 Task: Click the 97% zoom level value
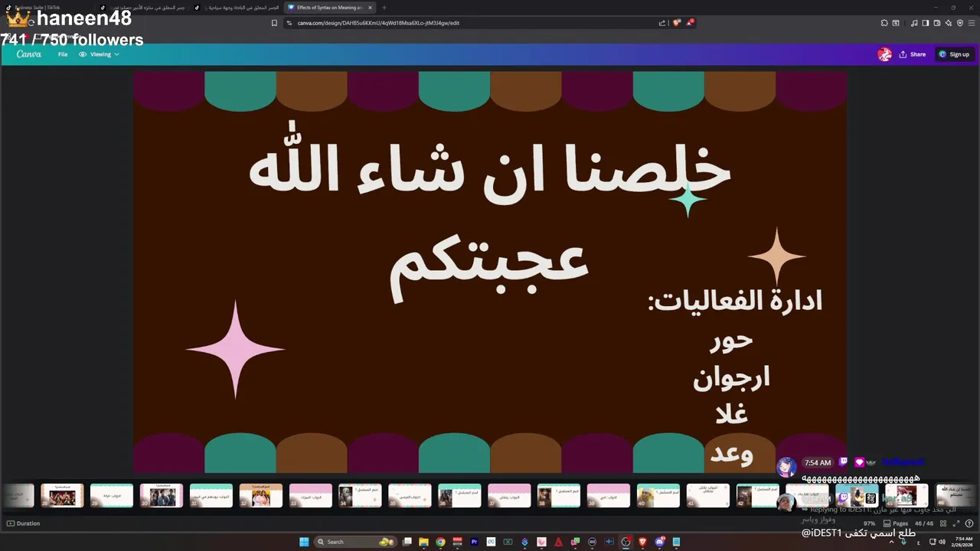[869, 523]
